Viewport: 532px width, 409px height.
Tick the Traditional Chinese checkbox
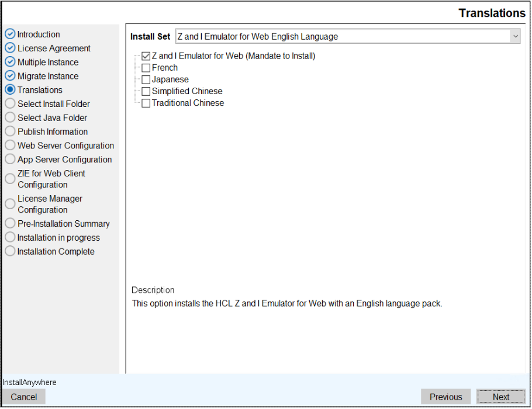[146, 103]
